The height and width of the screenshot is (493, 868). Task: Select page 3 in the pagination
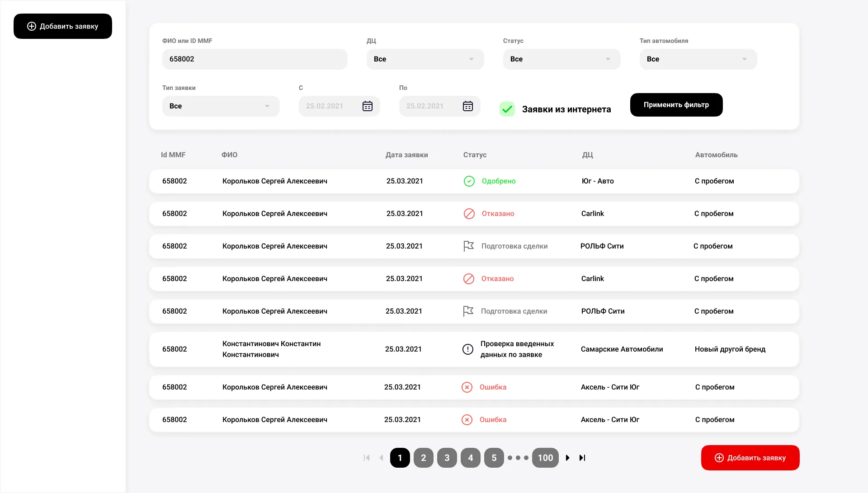click(447, 458)
